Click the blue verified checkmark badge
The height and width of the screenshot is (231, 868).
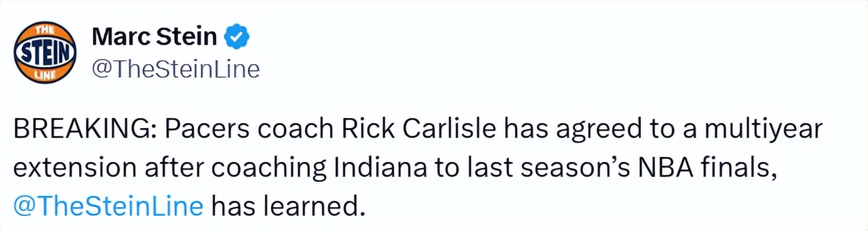(238, 38)
